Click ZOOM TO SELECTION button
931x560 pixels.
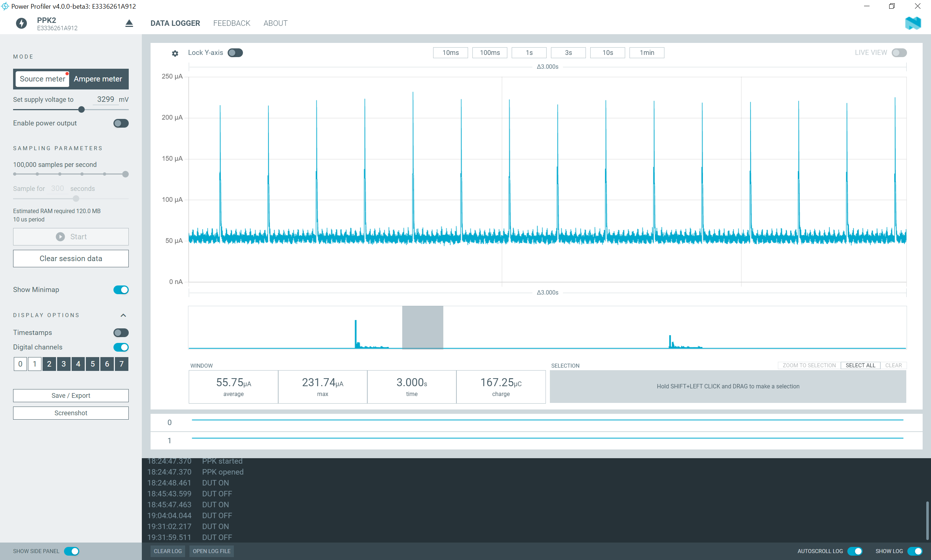[809, 365]
